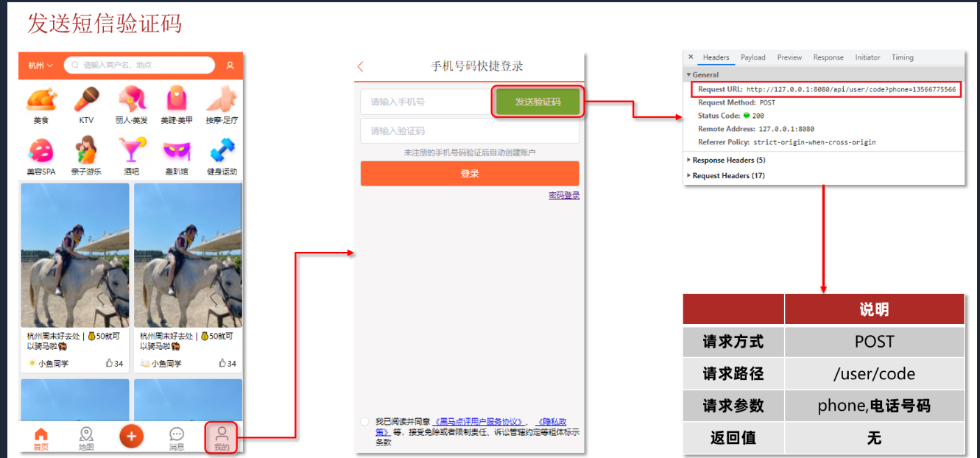Image resolution: width=980 pixels, height=458 pixels.
Task: Select the 请求方式 table cell
Action: coord(733,342)
